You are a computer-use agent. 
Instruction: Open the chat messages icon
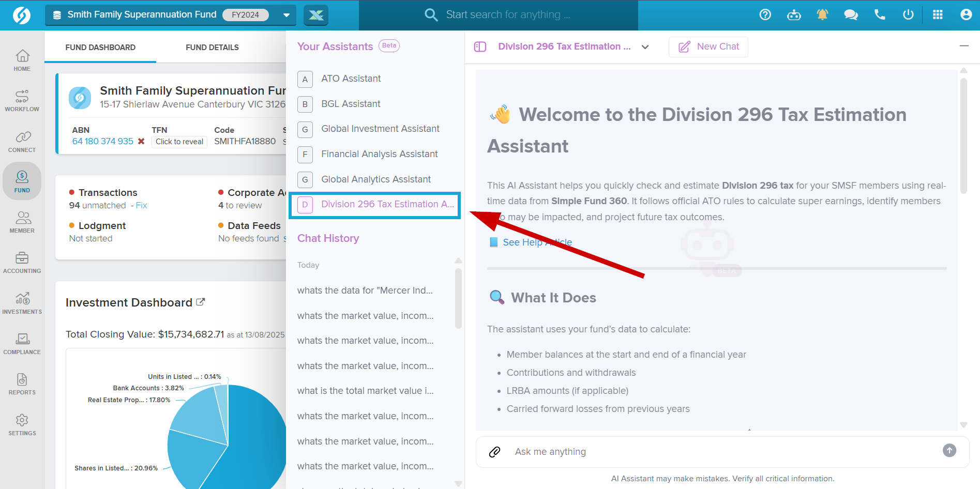(x=850, y=15)
